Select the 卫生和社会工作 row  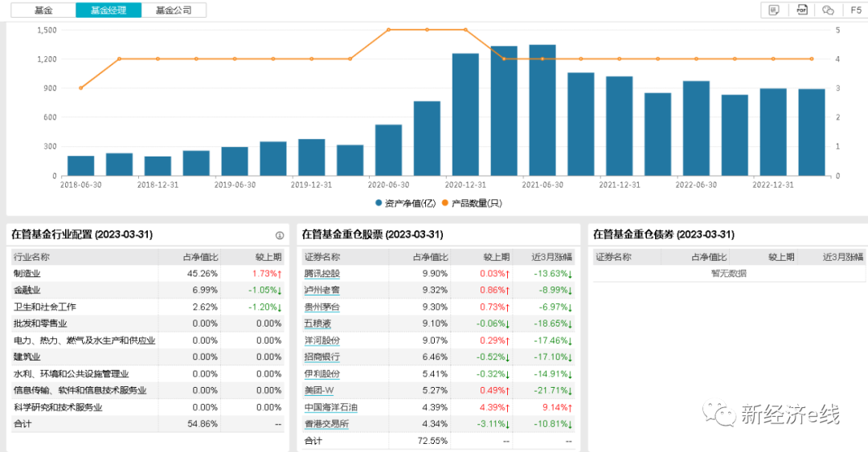coord(148,307)
